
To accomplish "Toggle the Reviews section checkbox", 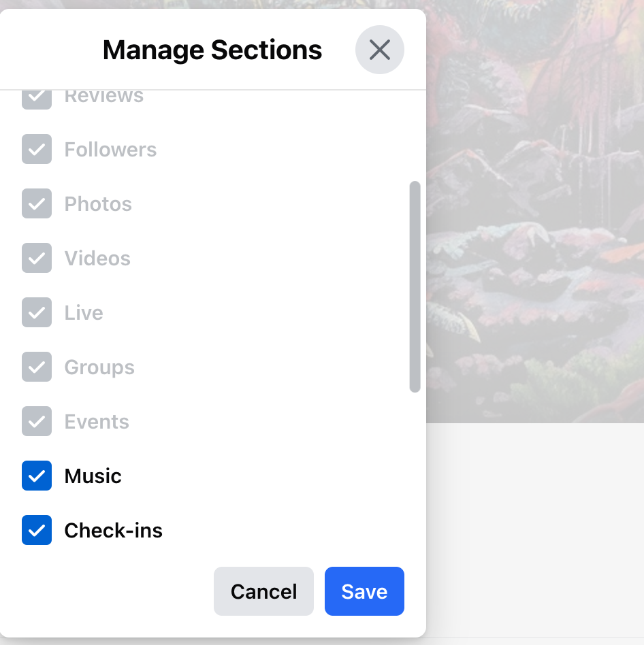I will [x=37, y=95].
